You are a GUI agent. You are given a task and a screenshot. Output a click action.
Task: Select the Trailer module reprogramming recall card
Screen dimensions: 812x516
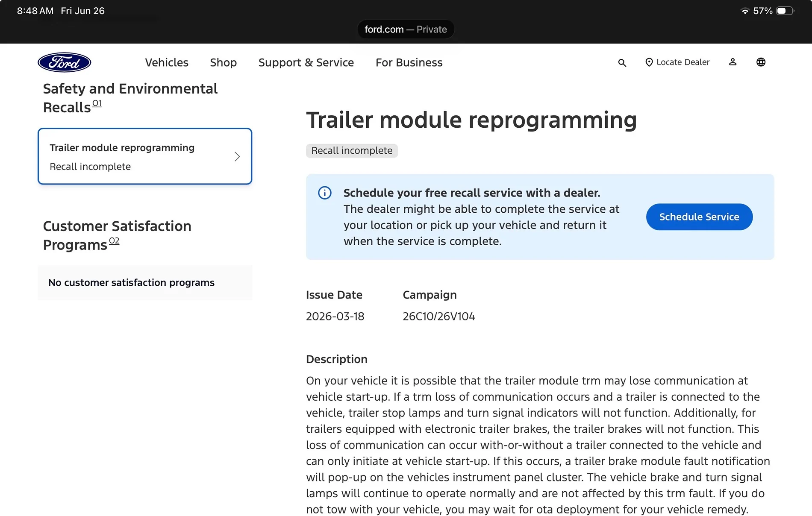pos(145,156)
